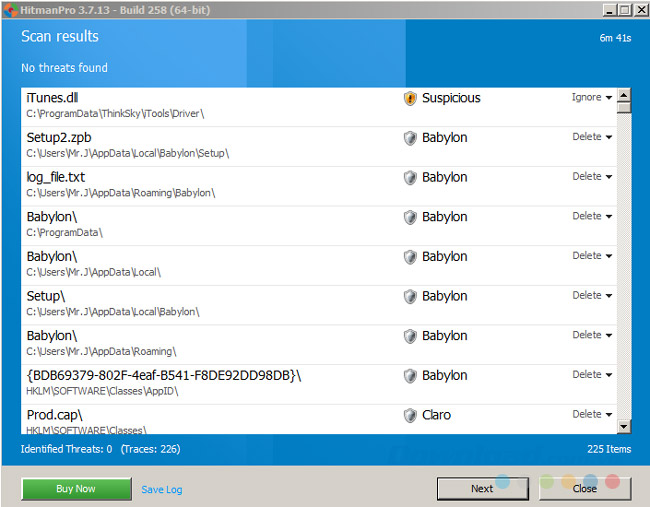The image size is (650, 507).
Task: Select the Babylon\ entry in AppData\Roaming
Action: pos(200,343)
